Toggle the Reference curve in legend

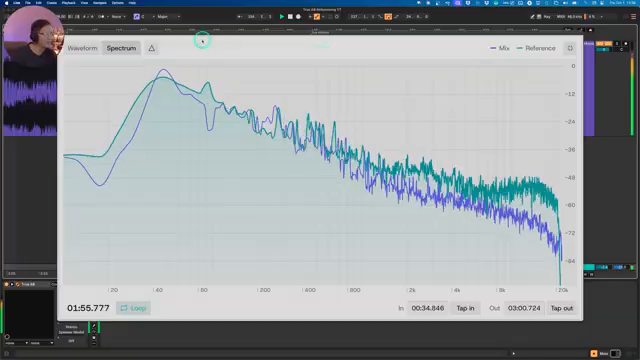[536, 48]
